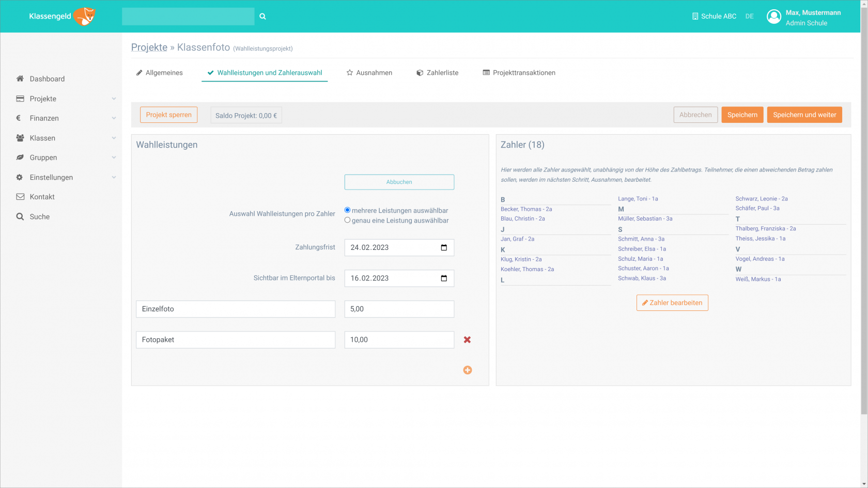Click the table icon on Projekttransaktionen tab

(x=486, y=73)
